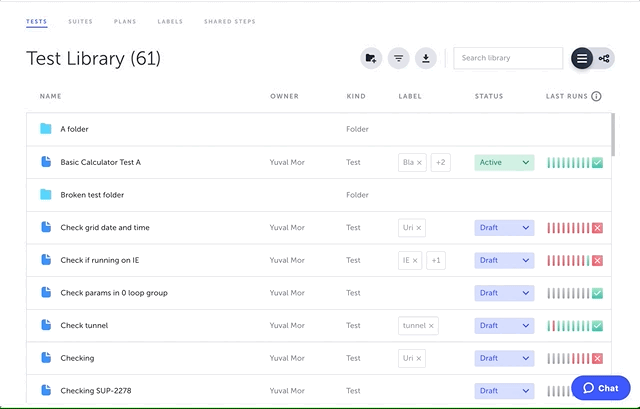Open test Check tunnel
Image resolution: width=640 pixels, height=409 pixels.
click(x=84, y=326)
